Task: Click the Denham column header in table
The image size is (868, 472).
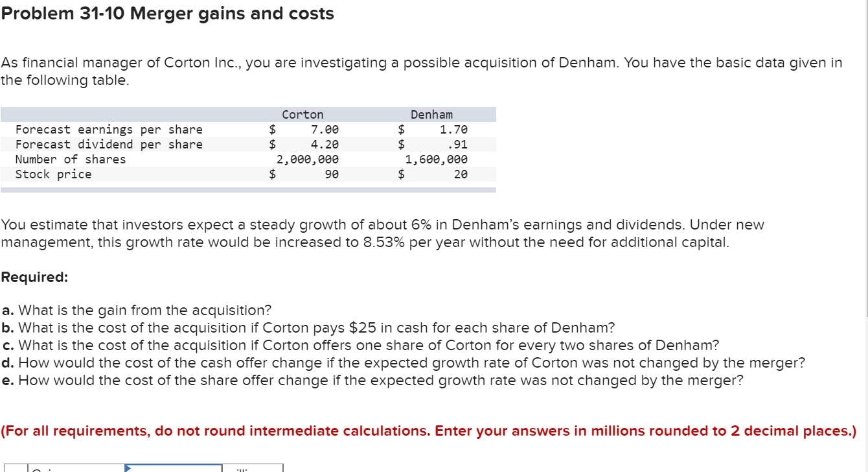Action: [431, 115]
